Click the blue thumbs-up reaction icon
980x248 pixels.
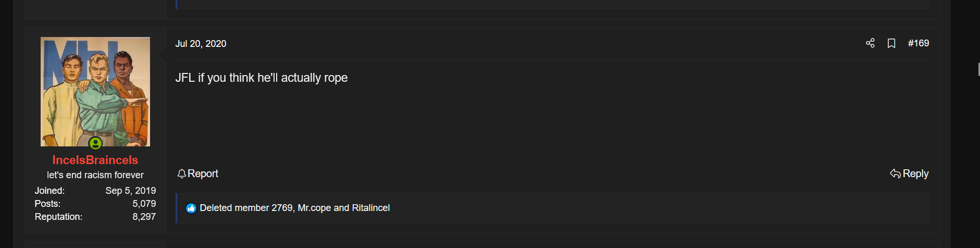point(191,208)
